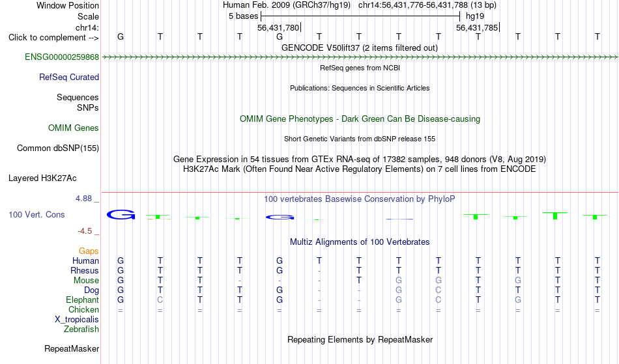Click '100 vertebrates Basewise Conservation by PhyloP' title
Viewport: 619px width, 364px height.
pyautogui.click(x=360, y=199)
